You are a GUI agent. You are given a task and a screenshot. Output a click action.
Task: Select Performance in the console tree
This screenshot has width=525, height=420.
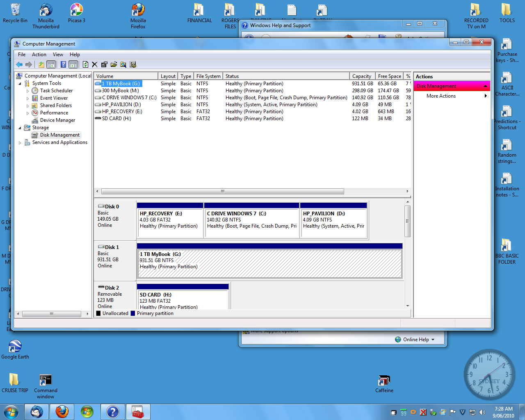54,113
